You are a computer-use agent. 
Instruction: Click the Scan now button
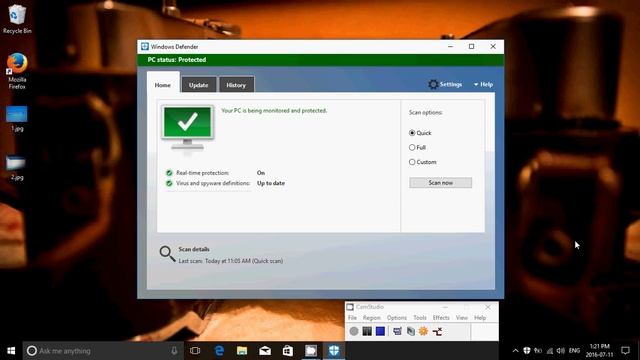pos(440,183)
